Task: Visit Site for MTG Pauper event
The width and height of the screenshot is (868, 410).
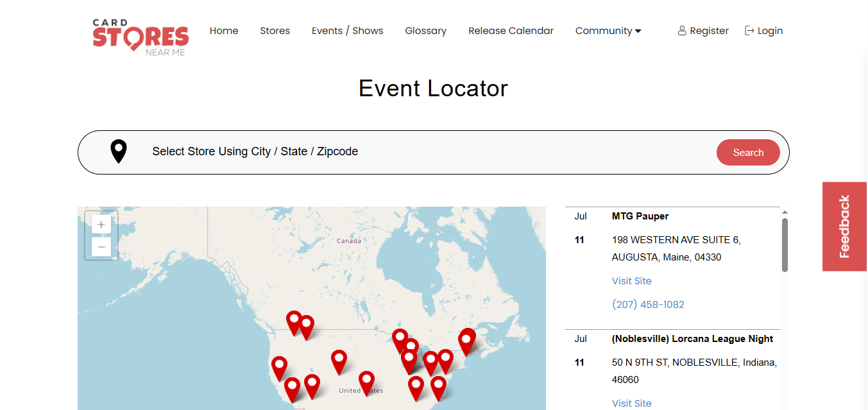Action: click(631, 281)
